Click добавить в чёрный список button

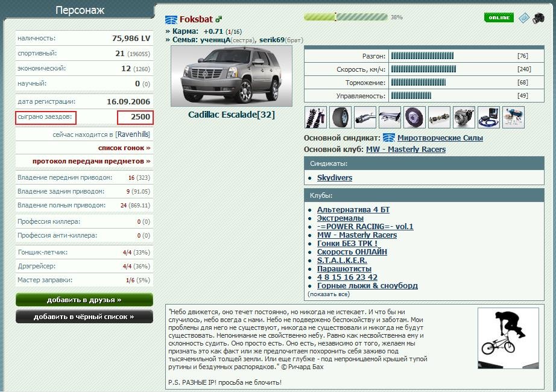(84, 317)
